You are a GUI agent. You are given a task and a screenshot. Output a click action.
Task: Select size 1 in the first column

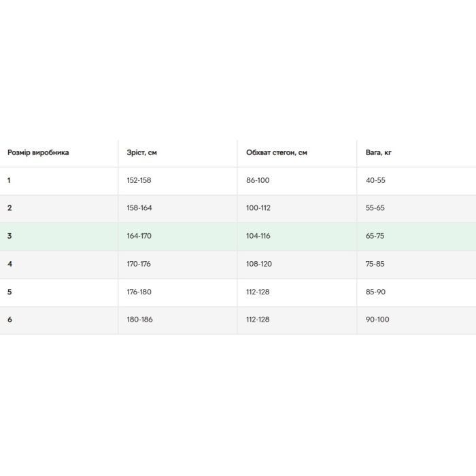(x=10, y=181)
